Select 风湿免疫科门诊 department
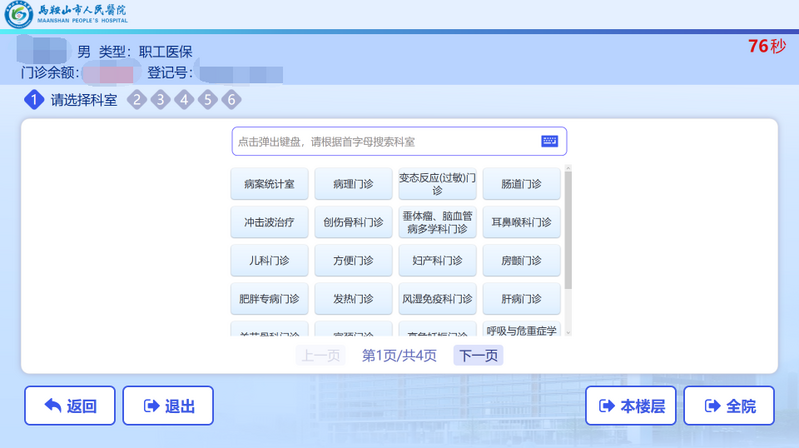 pos(437,298)
